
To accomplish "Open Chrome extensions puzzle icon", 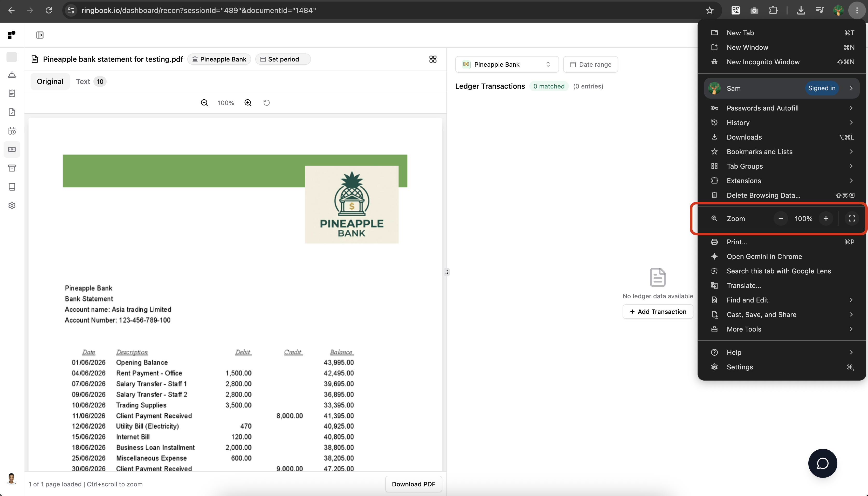I will (x=773, y=11).
